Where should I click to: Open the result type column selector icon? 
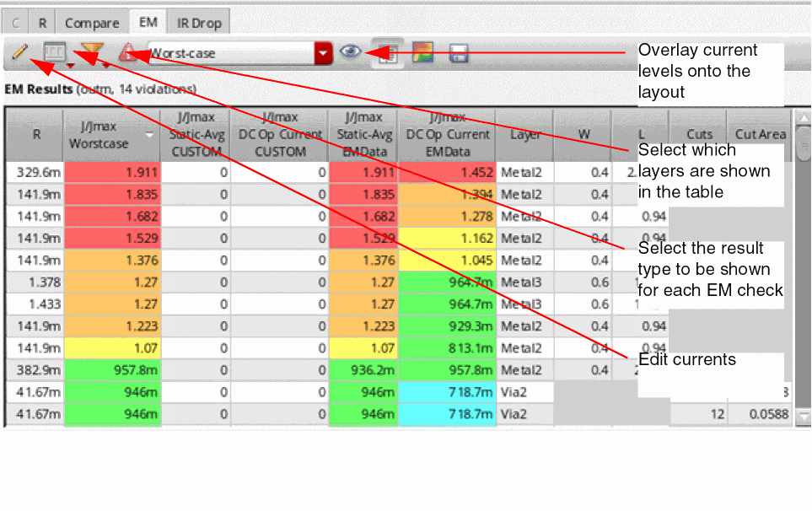[54, 51]
